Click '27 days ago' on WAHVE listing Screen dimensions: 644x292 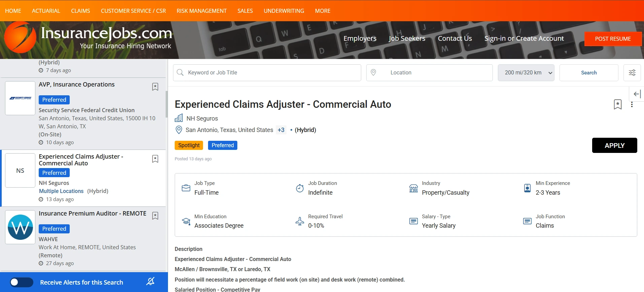click(60, 263)
